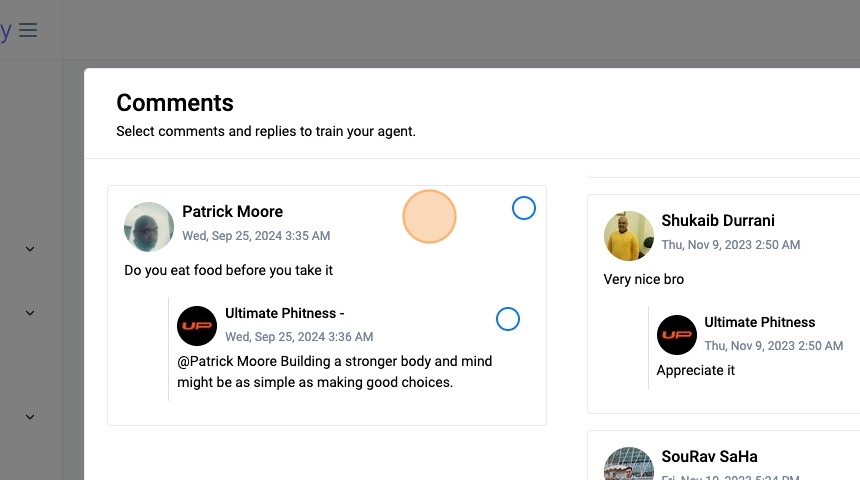860x480 pixels.
Task: Expand the middle sidebar chevron
Action: 30,312
